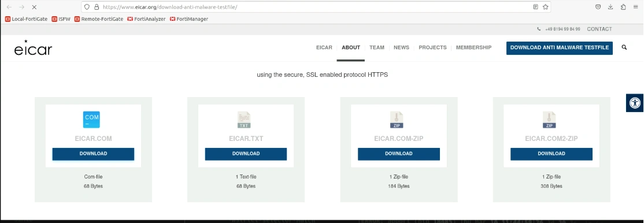Open the ISFW bookmark
The height and width of the screenshot is (223, 644).
(x=61, y=19)
